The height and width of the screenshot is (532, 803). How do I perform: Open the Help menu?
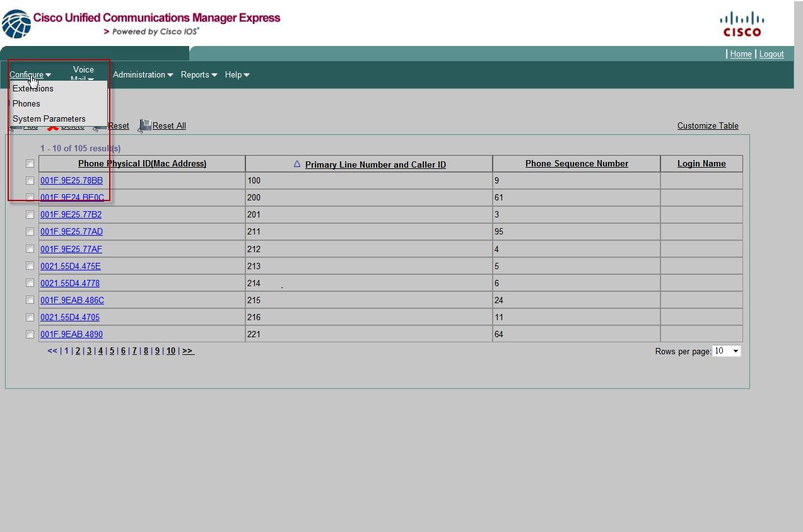[x=237, y=74]
